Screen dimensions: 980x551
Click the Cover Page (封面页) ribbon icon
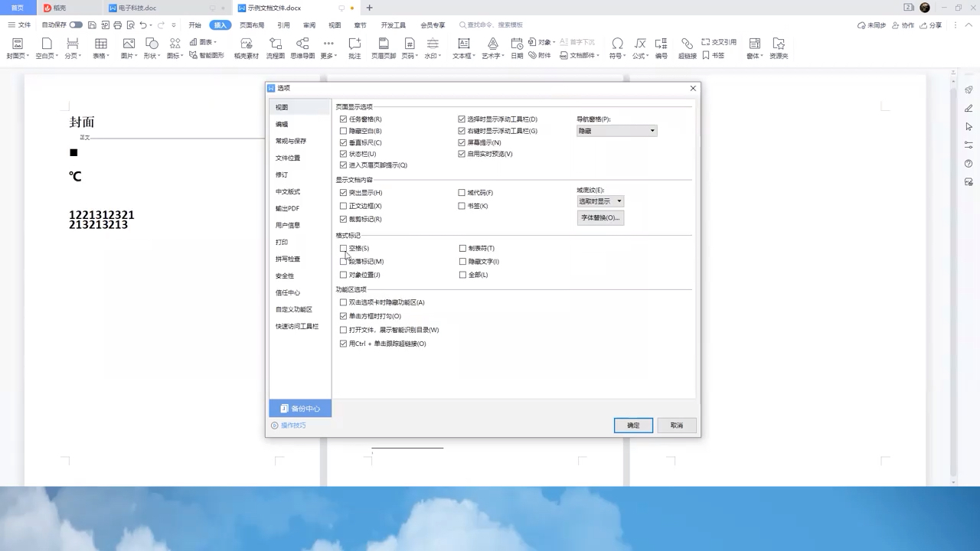17,48
